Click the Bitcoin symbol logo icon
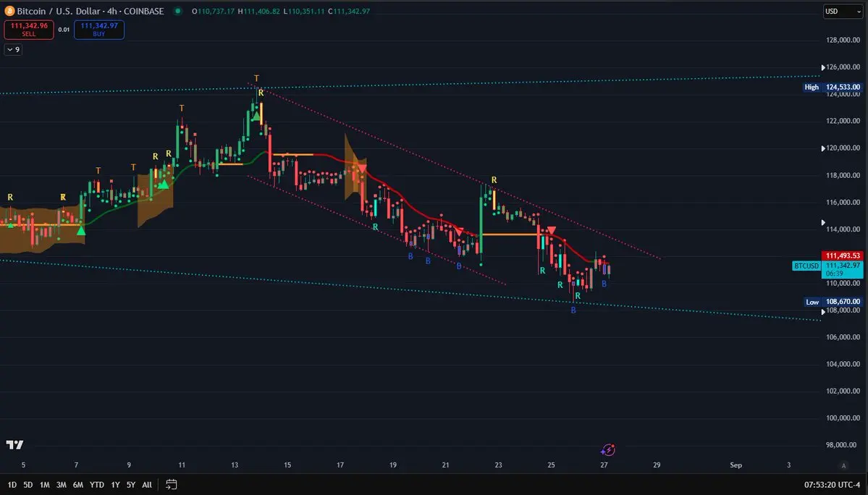This screenshot has height=495, width=868. coord(9,11)
